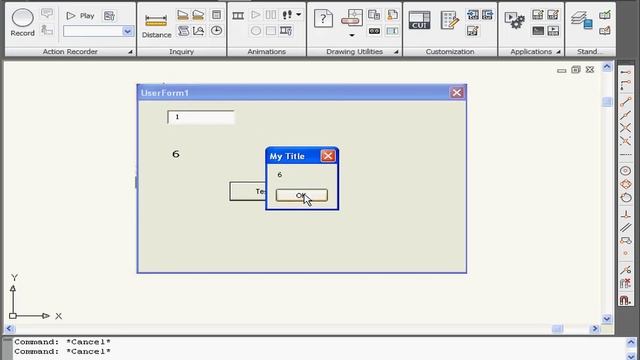Select the Snap From tool, second icon in snap toolbar
640x360 pixels.
[625, 85]
